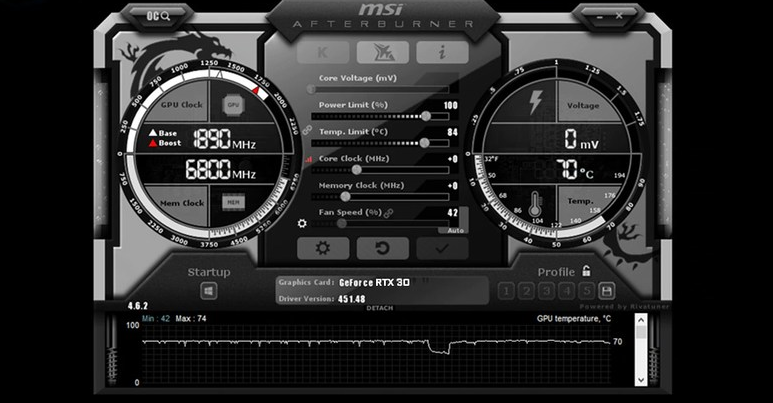Select profile slot 2

point(526,291)
